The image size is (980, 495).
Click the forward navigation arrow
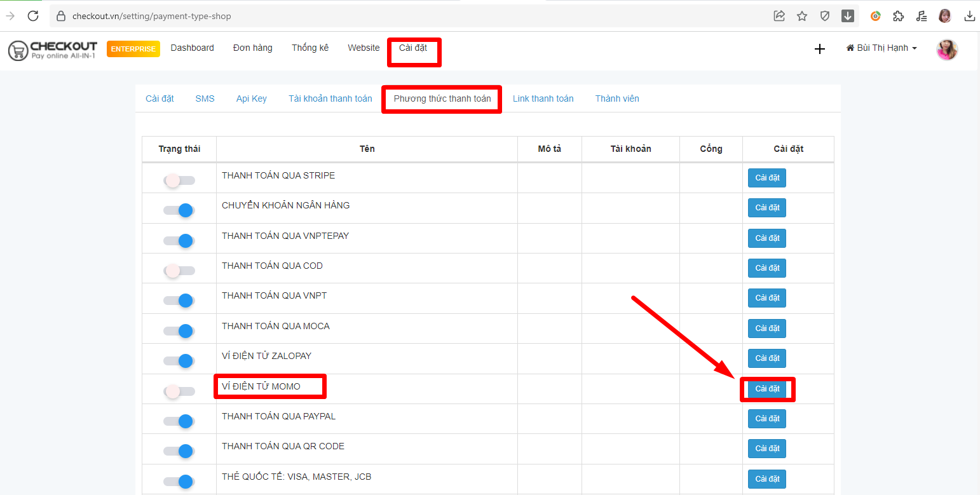coord(10,16)
